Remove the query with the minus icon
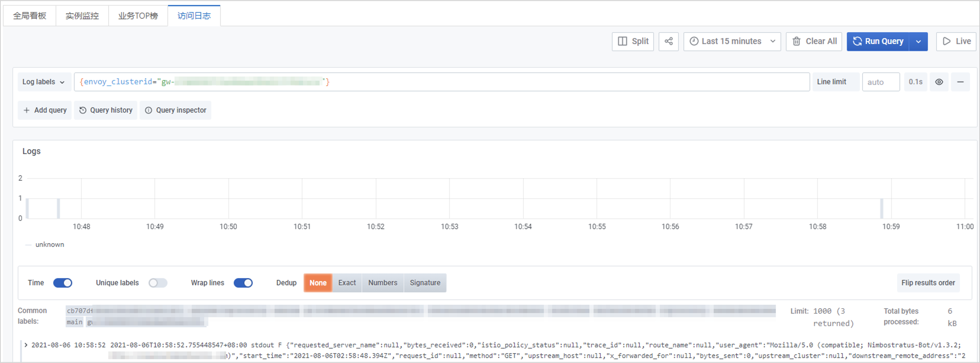980x363 pixels. (960, 82)
